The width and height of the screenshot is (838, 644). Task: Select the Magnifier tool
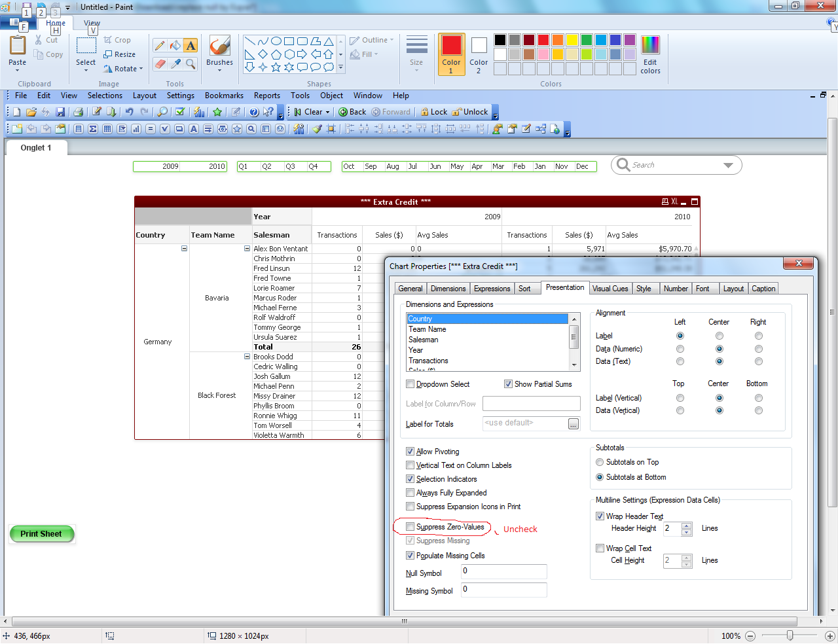point(191,63)
